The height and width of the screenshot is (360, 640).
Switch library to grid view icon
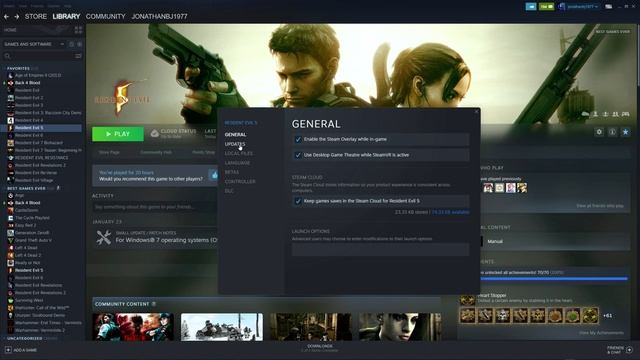click(x=78, y=30)
